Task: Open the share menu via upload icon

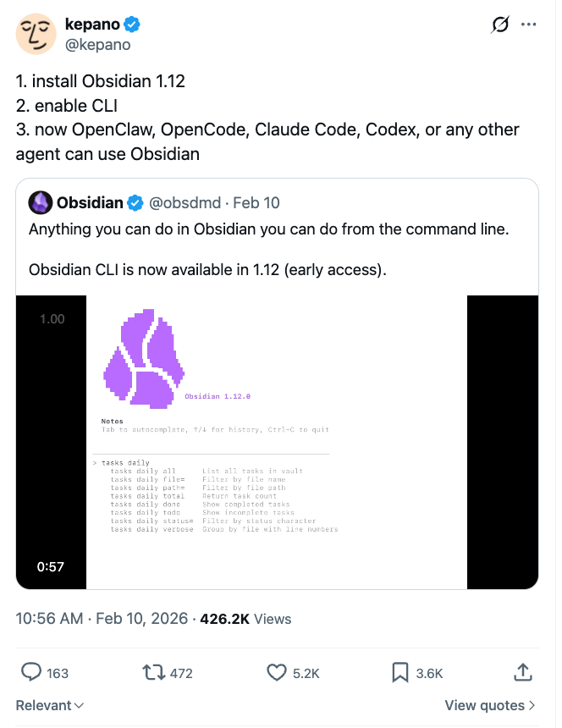Action: coord(523,672)
